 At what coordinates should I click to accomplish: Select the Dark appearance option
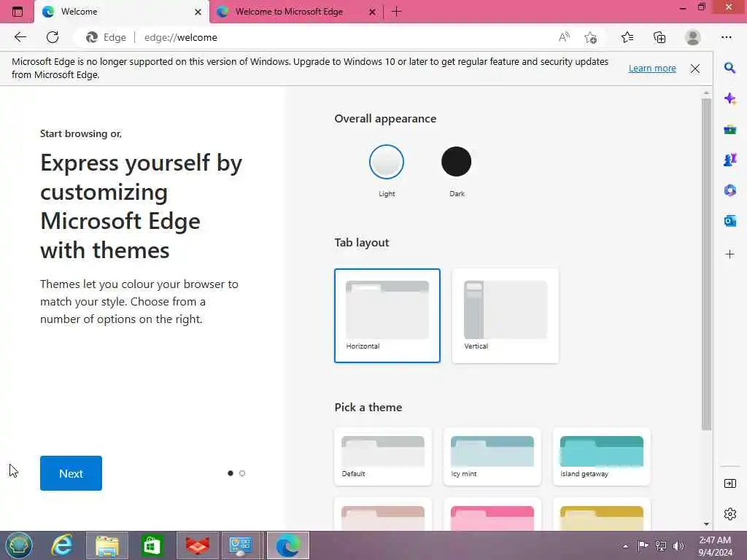(x=457, y=162)
